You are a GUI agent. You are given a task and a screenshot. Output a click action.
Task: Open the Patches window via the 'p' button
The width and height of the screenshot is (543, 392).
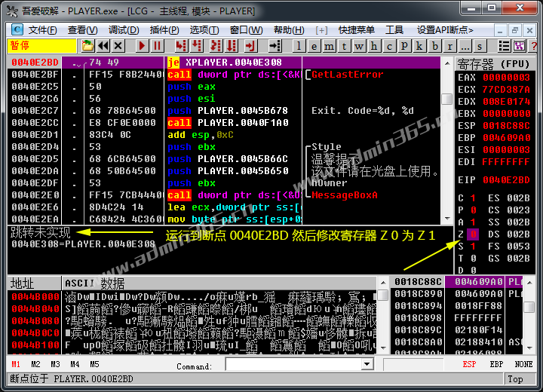(x=404, y=46)
